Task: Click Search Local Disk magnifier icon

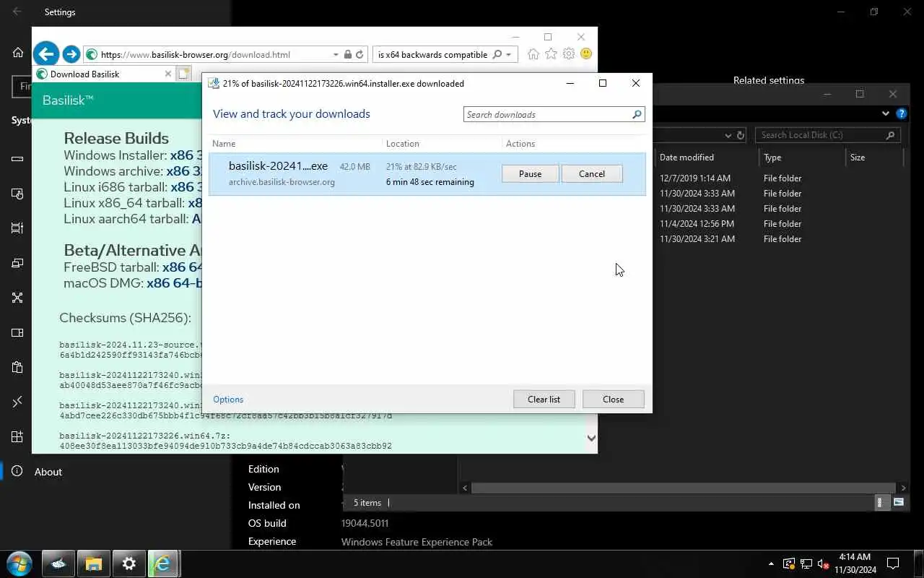Action: point(891,135)
